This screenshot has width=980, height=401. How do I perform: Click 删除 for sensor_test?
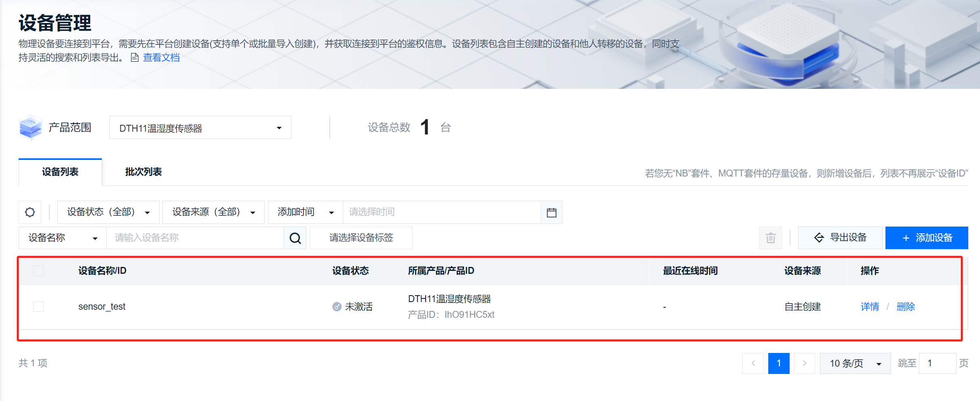click(906, 307)
